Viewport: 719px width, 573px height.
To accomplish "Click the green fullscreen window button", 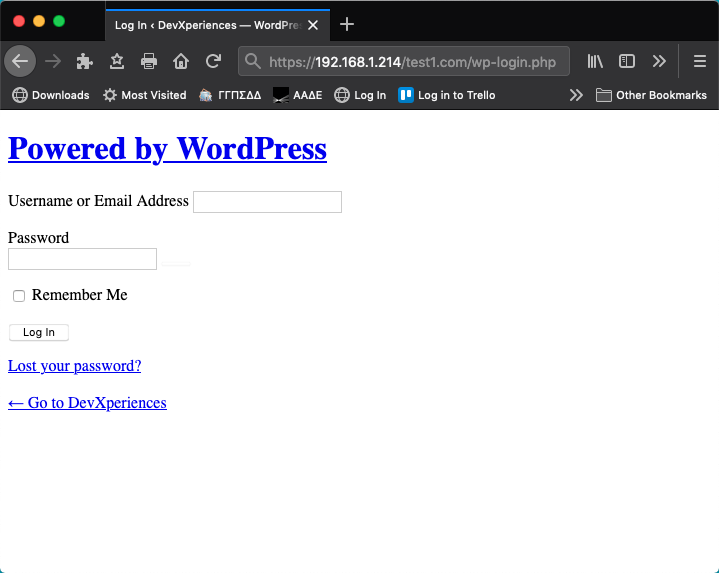I will [x=59, y=21].
